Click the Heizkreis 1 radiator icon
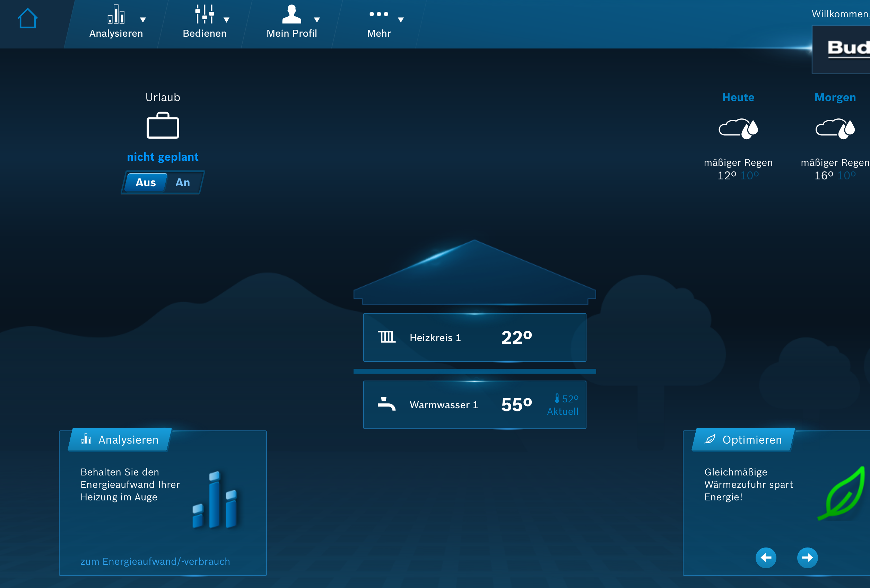 386,337
